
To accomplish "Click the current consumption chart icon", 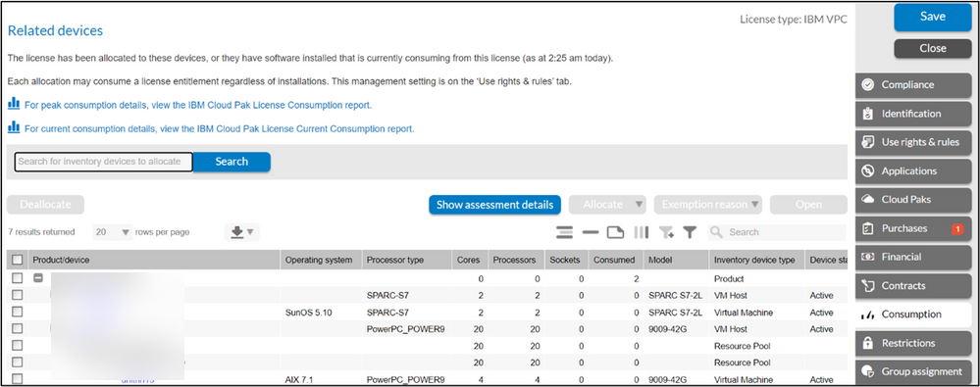I will (13, 128).
